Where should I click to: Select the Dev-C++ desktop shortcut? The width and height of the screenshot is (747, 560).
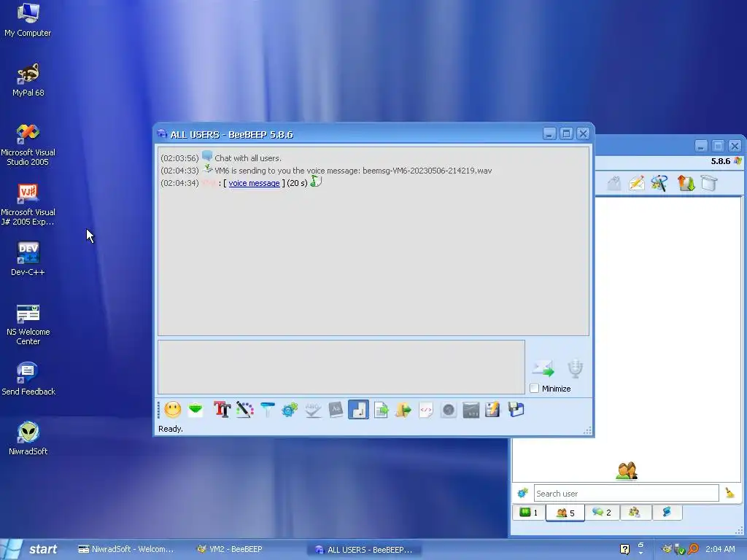(x=28, y=259)
